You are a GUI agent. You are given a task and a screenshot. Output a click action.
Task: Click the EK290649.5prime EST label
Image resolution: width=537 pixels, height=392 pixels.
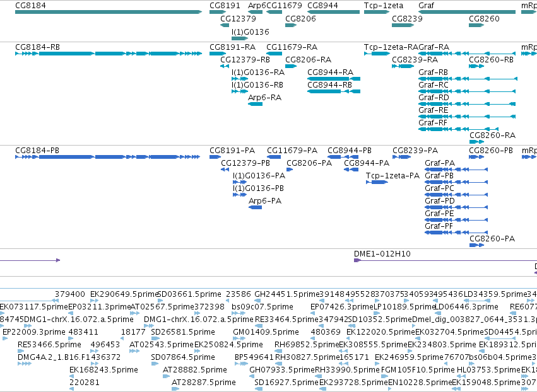tap(124, 294)
